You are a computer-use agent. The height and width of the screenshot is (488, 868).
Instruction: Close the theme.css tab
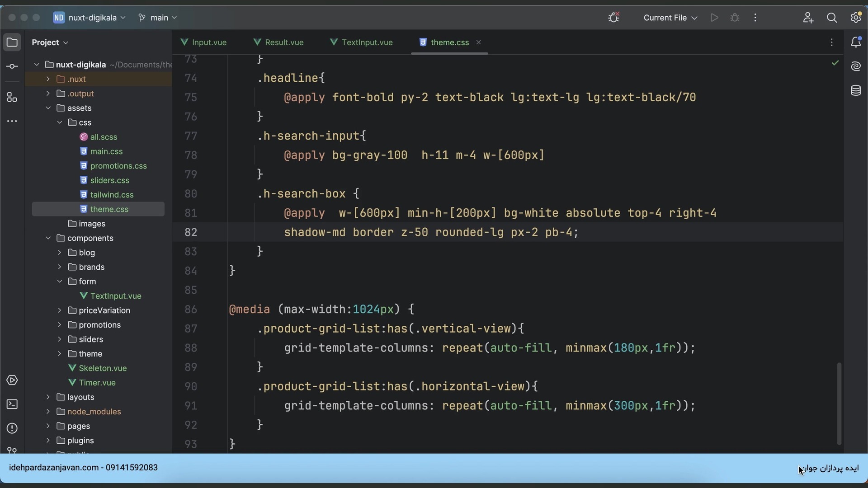tap(478, 42)
